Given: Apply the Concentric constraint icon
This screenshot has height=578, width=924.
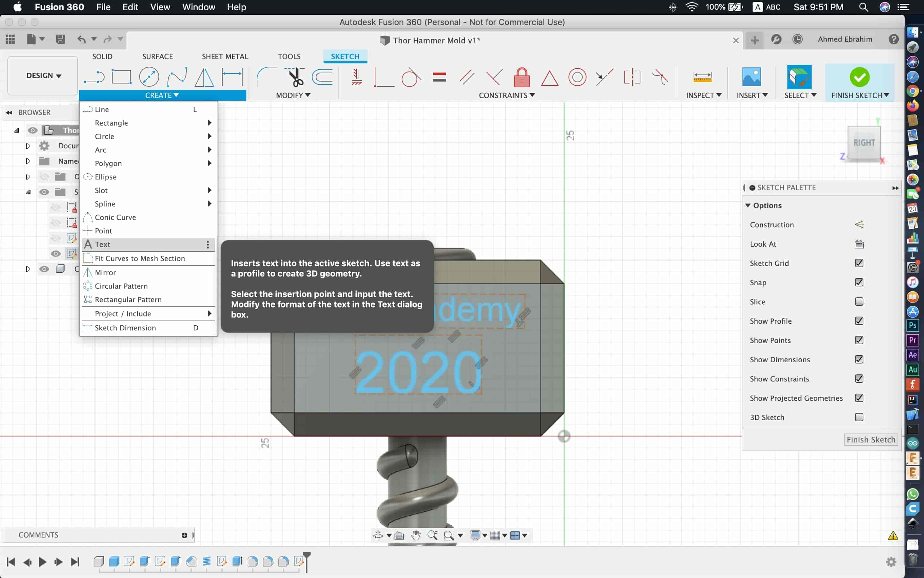Looking at the screenshot, I should click(577, 77).
